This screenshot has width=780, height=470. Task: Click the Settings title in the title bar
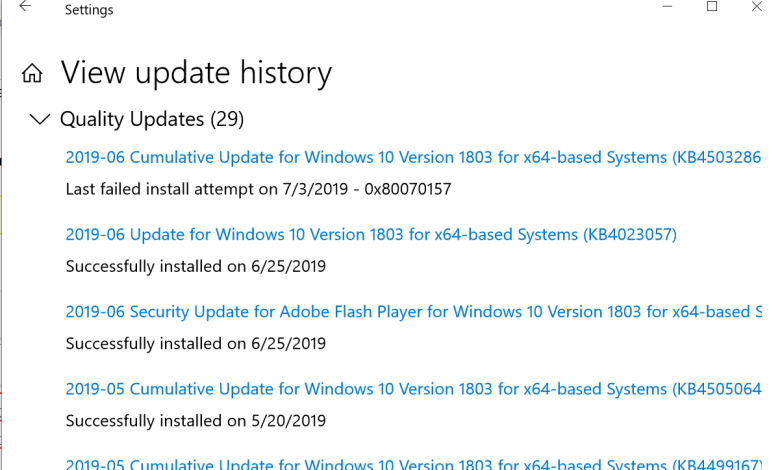click(89, 10)
